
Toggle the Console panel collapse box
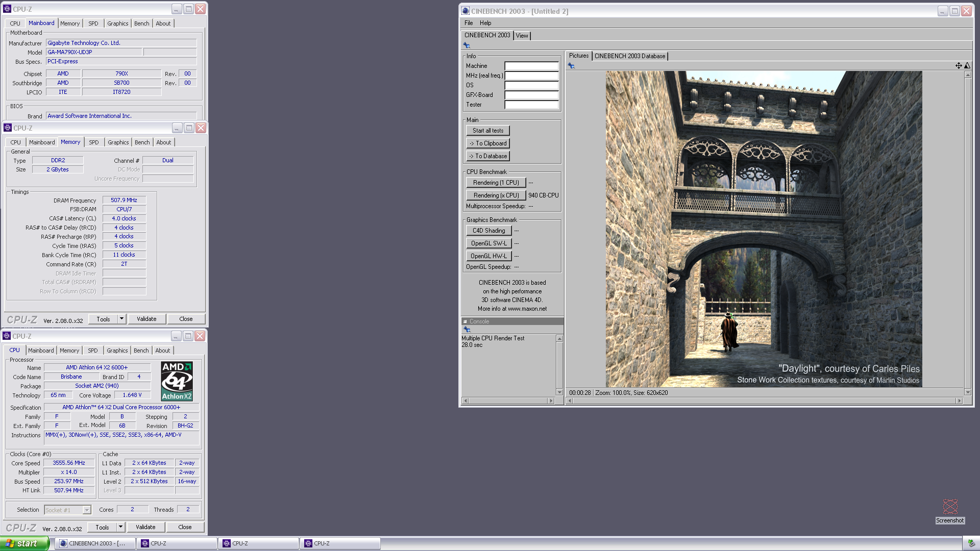[465, 321]
